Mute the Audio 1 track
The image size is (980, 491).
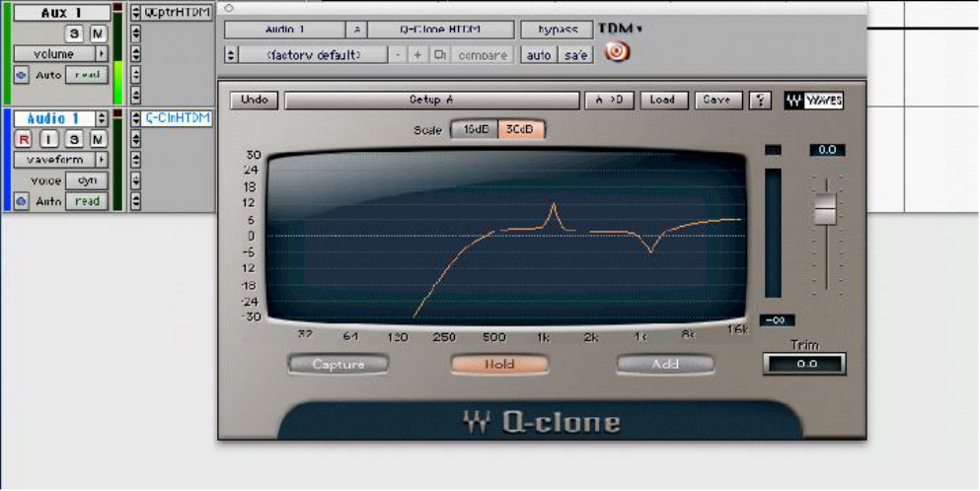point(98,139)
